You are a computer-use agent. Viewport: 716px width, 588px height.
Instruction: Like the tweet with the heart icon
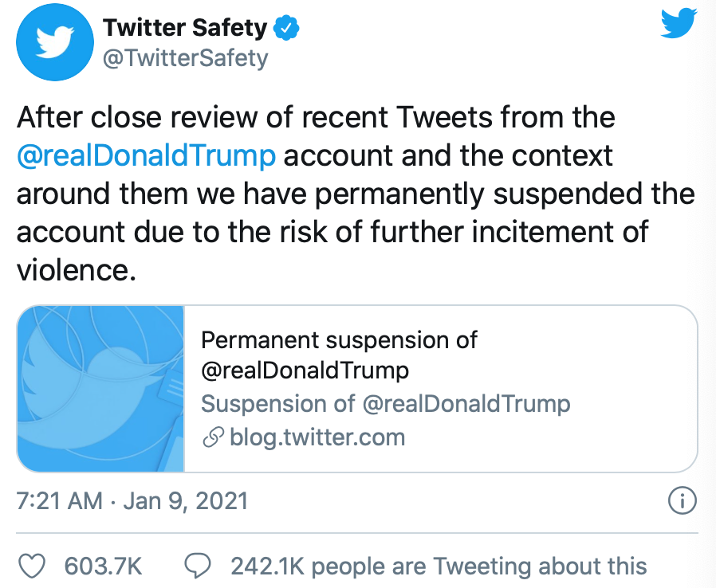point(32,566)
